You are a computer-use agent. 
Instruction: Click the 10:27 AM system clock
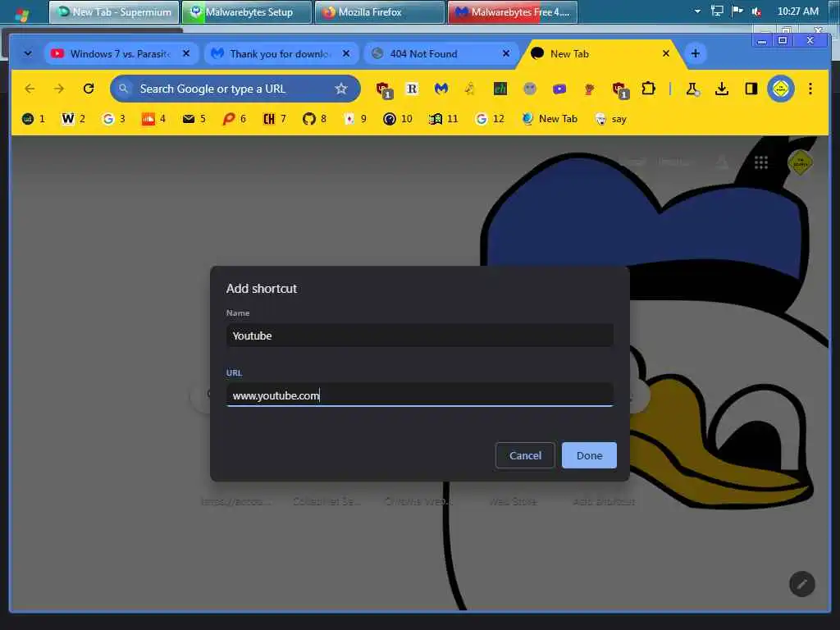[x=797, y=11]
